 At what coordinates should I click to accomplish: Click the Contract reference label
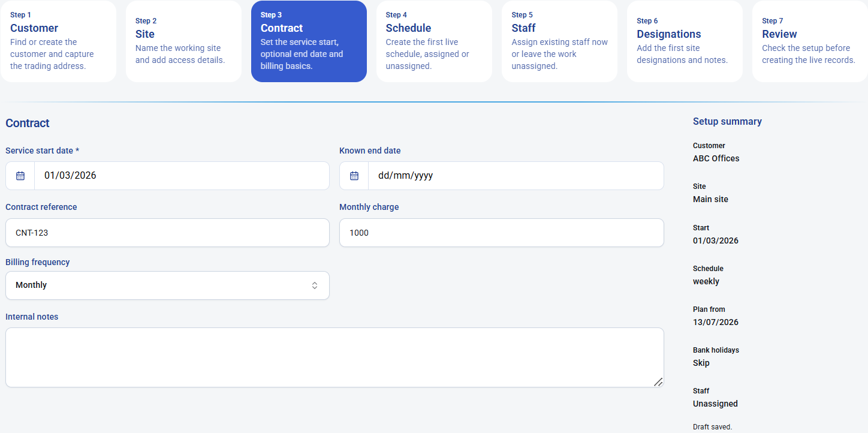(41, 208)
